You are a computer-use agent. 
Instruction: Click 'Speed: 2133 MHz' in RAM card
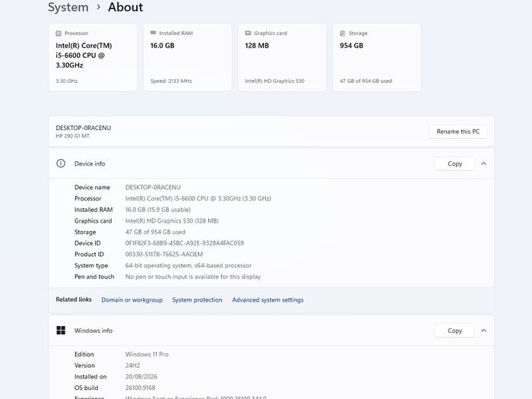tap(171, 81)
